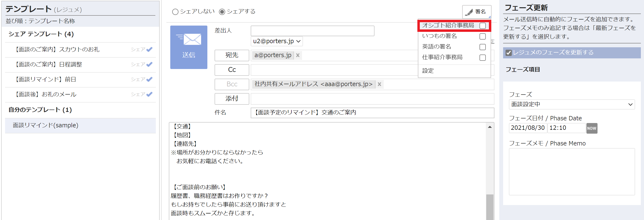Remove the Bcc shared address using X icon
The height and width of the screenshot is (220, 644).
379,84
